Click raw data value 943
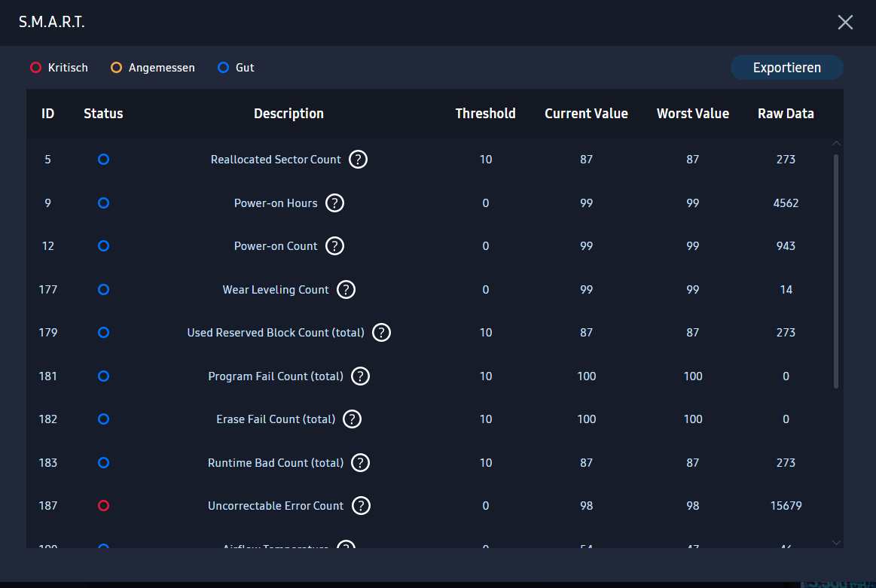Image resolution: width=876 pixels, height=588 pixels. (x=786, y=246)
